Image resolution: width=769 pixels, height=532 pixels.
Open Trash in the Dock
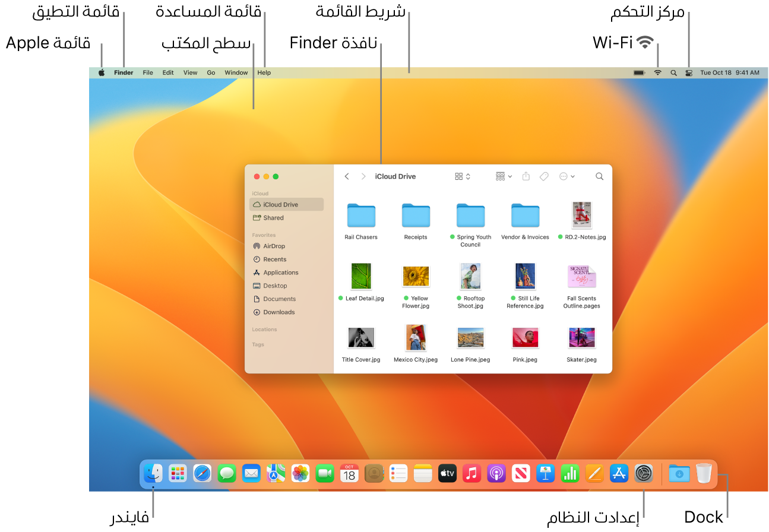[x=704, y=473]
